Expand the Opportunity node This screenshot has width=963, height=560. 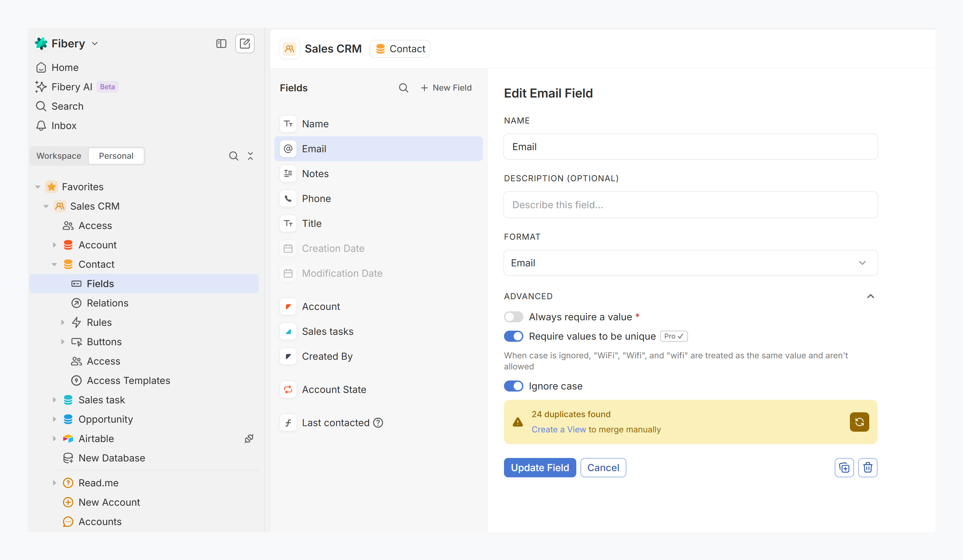54,419
